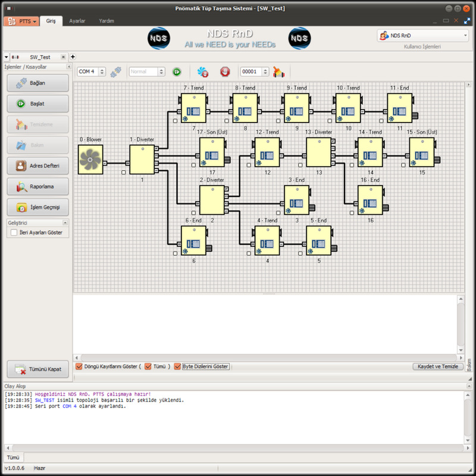This screenshot has width=476, height=476.
Task: Click the serial port connect plug icon
Action: 115,71
